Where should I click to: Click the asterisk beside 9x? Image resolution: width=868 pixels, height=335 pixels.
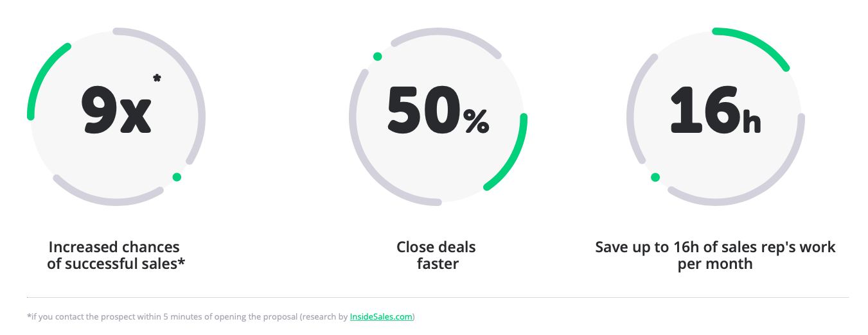pos(157,78)
